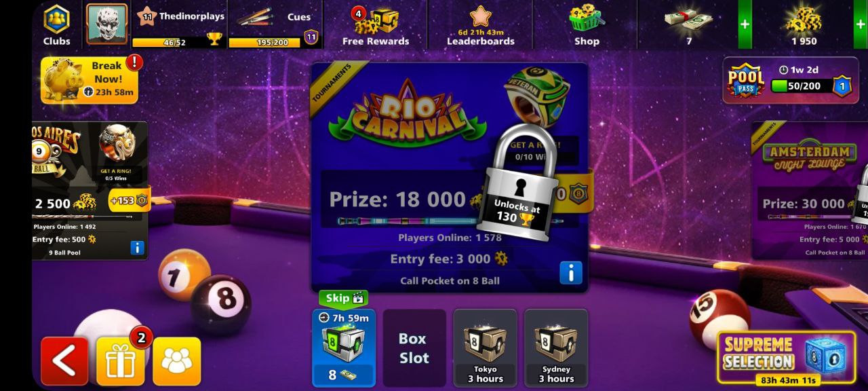Open the gift box button
868x391 pixels.
coord(121,361)
